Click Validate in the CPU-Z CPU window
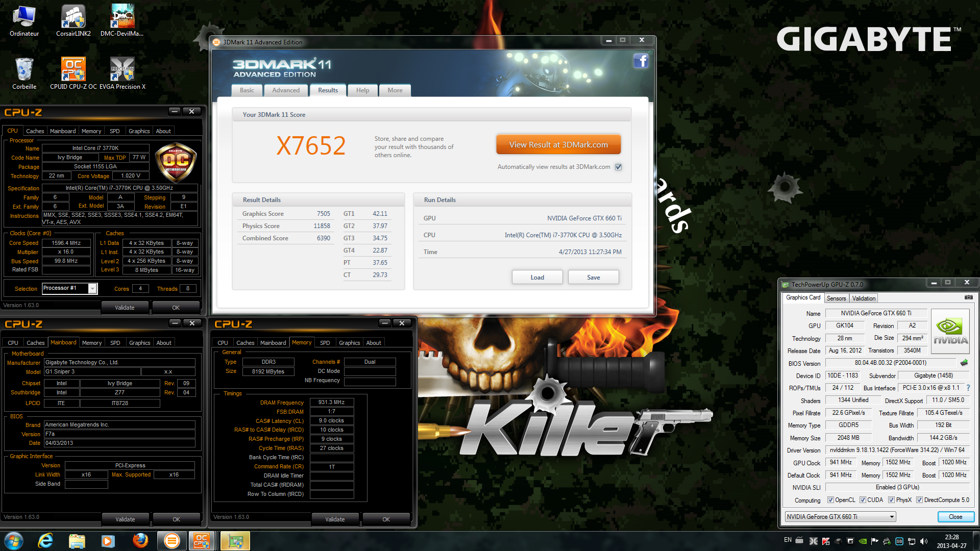The width and height of the screenshot is (980, 551). [x=125, y=308]
